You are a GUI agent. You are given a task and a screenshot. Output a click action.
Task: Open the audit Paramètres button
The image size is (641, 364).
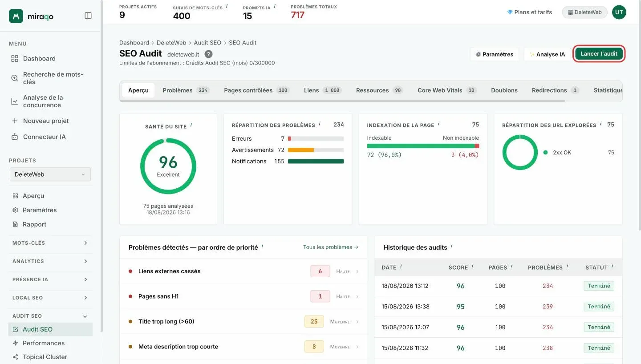(494, 54)
